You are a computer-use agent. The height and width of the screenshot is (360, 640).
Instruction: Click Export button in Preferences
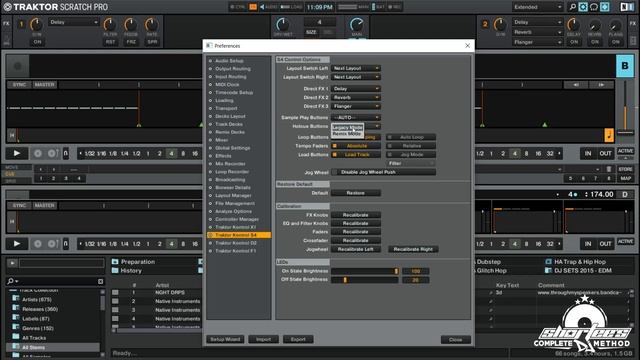click(298, 339)
